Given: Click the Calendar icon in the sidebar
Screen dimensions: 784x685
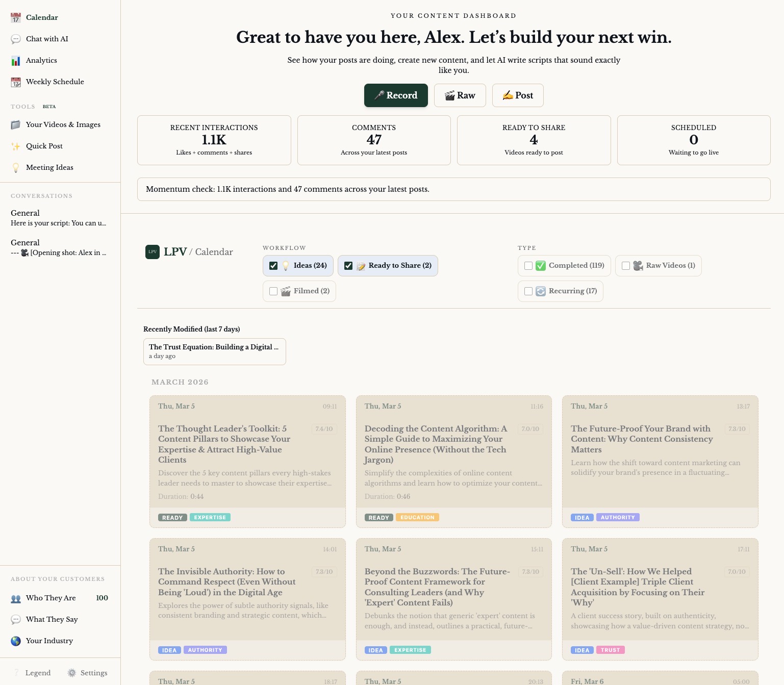Looking at the screenshot, I should [16, 18].
